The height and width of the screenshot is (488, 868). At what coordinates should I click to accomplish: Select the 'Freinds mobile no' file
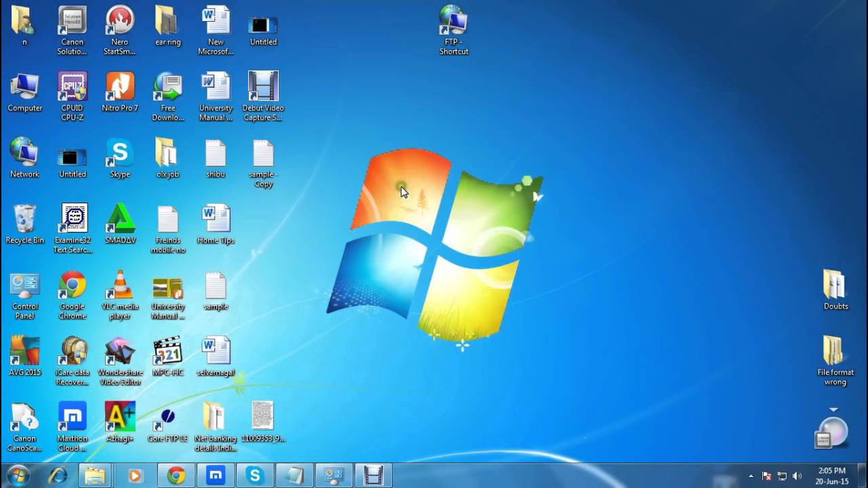pyautogui.click(x=167, y=229)
